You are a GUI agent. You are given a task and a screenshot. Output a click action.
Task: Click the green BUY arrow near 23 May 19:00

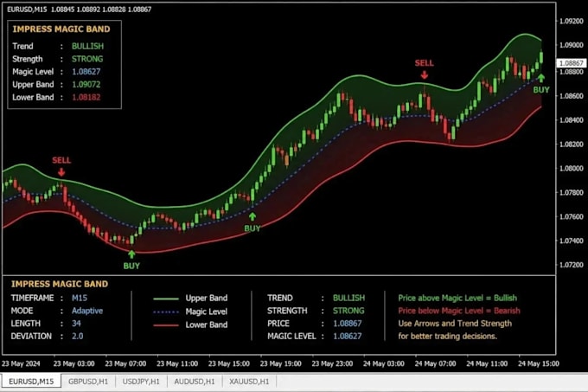252,216
